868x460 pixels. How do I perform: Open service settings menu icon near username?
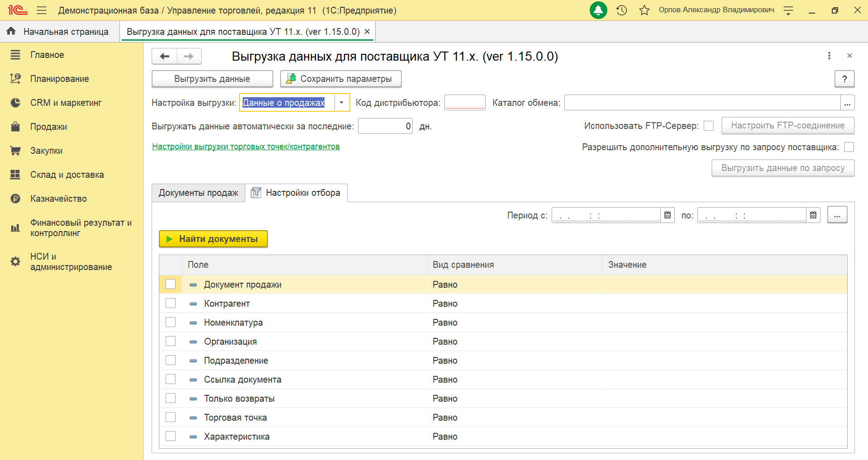pyautogui.click(x=788, y=10)
